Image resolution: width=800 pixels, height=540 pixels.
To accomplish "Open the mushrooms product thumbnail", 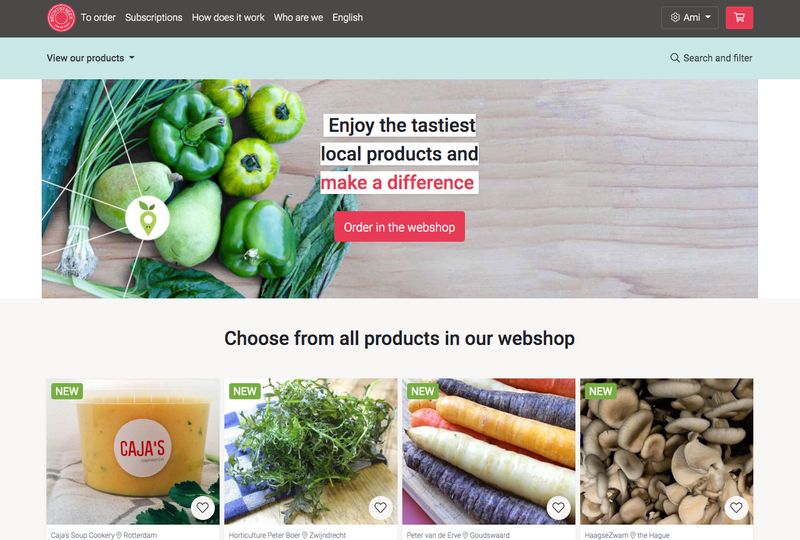I will point(666,451).
